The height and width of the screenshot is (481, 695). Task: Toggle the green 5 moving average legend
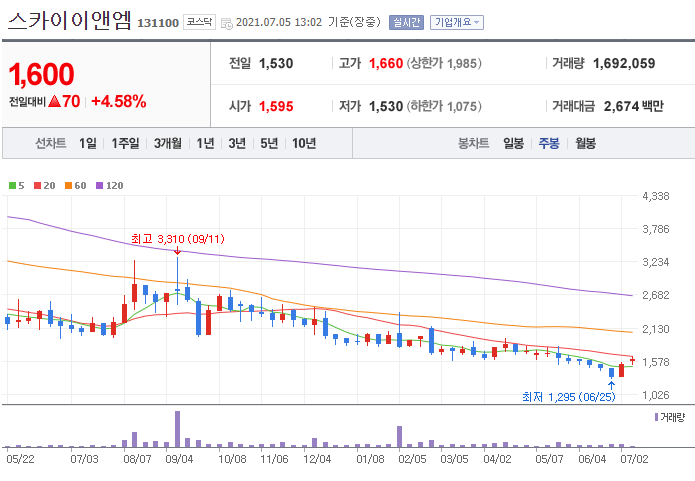point(15,185)
